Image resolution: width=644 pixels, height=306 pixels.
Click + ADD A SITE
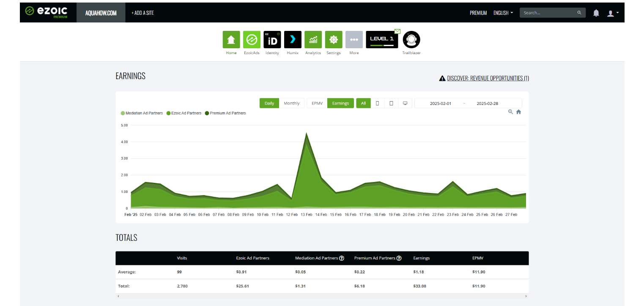pos(143,13)
